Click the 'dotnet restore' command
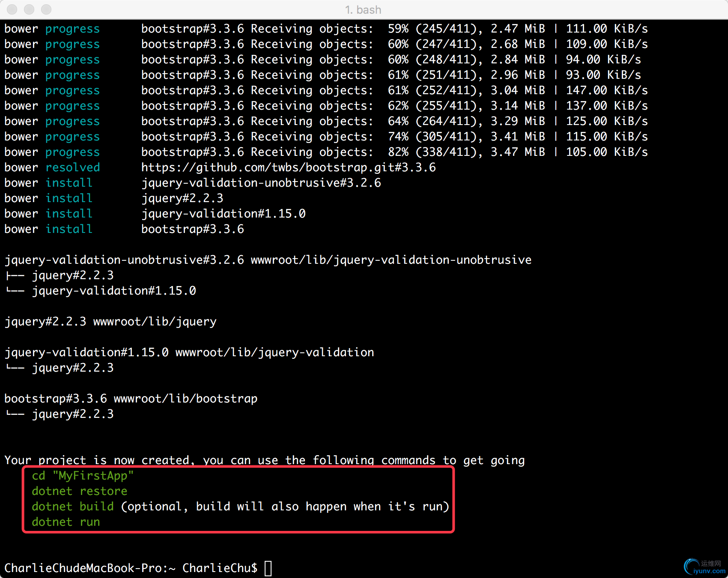The height and width of the screenshot is (578, 728). tap(80, 491)
